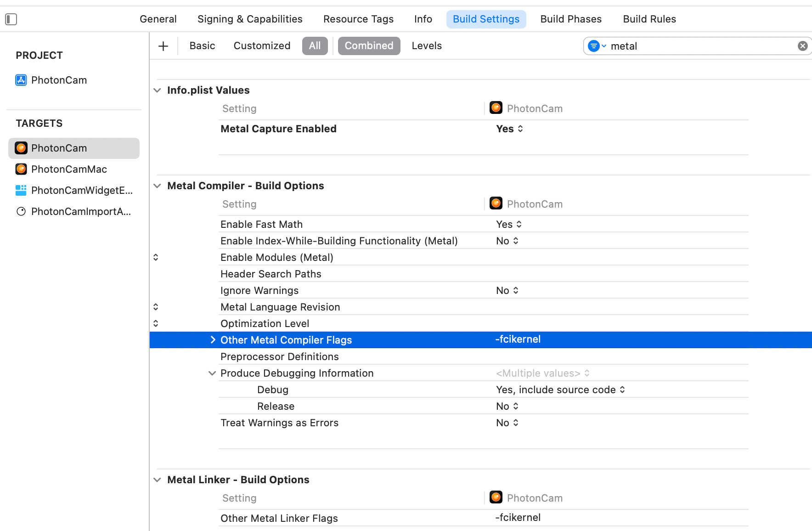Screen dimensions: 812x531
Task: Change Release debugging info value
Action: pos(507,407)
